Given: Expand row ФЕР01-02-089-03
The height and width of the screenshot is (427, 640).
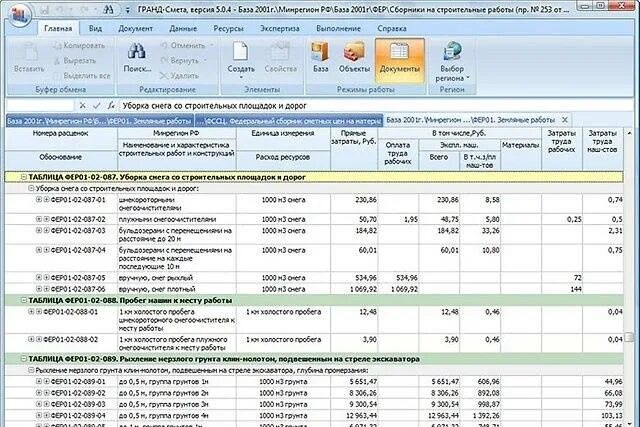Looking at the screenshot, I should (x=39, y=404).
